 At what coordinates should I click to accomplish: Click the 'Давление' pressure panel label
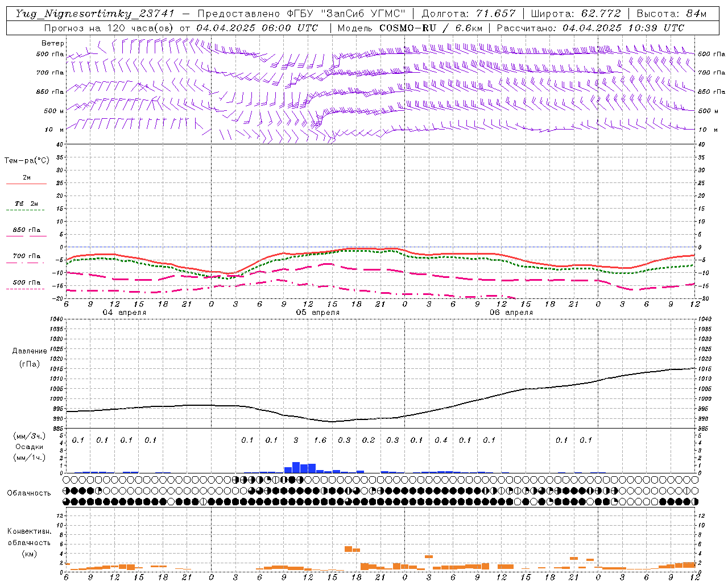[30, 351]
